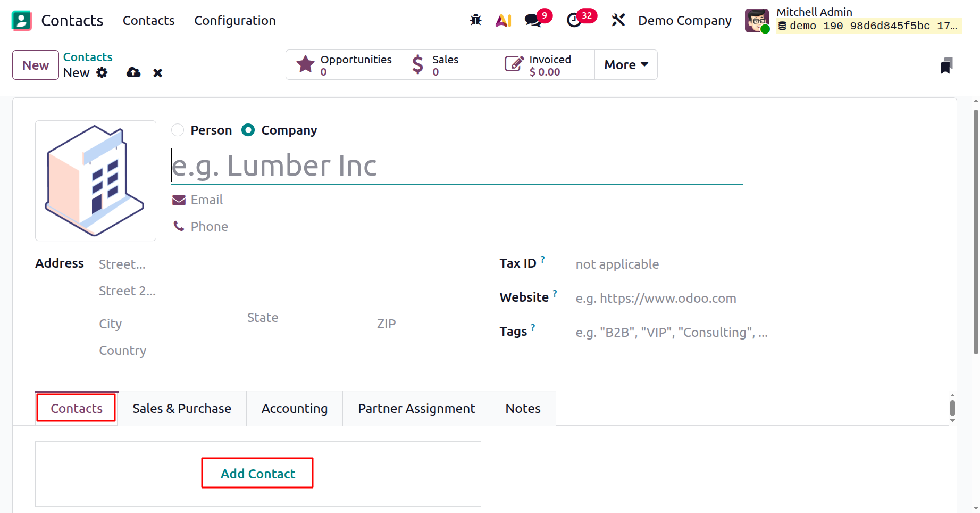980x513 pixels.
Task: Click the New record button
Action: (36, 65)
